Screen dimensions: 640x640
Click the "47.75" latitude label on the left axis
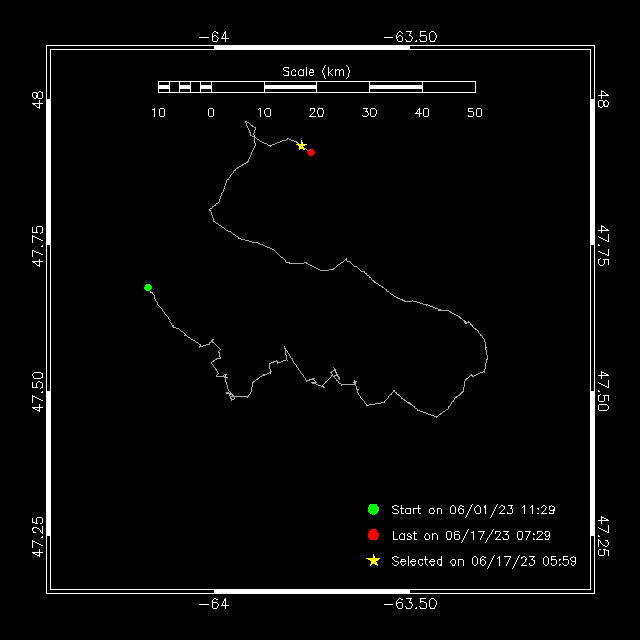click(x=38, y=246)
